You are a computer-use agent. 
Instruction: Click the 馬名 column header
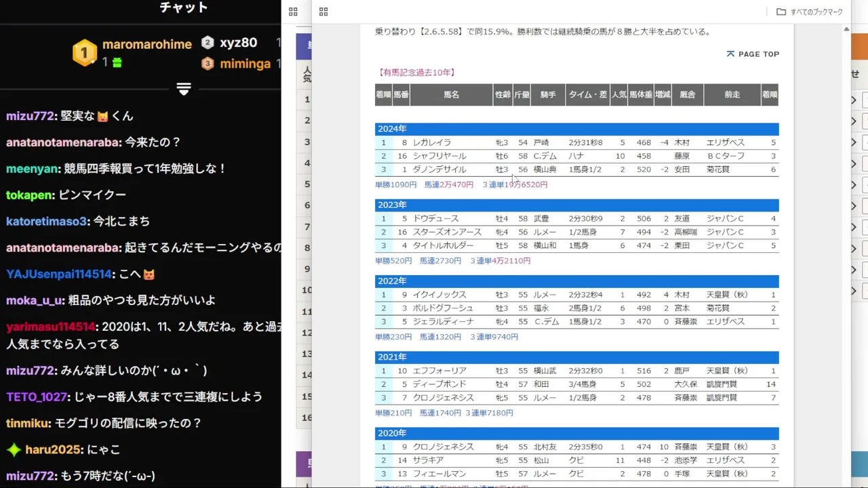click(x=451, y=95)
